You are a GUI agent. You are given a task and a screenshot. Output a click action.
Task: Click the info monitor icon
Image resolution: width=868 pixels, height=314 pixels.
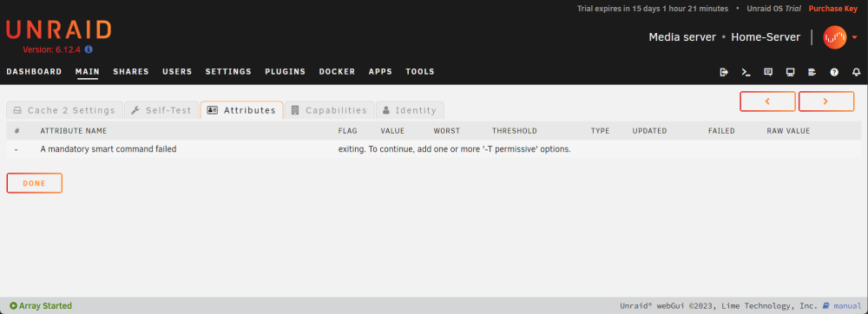790,72
